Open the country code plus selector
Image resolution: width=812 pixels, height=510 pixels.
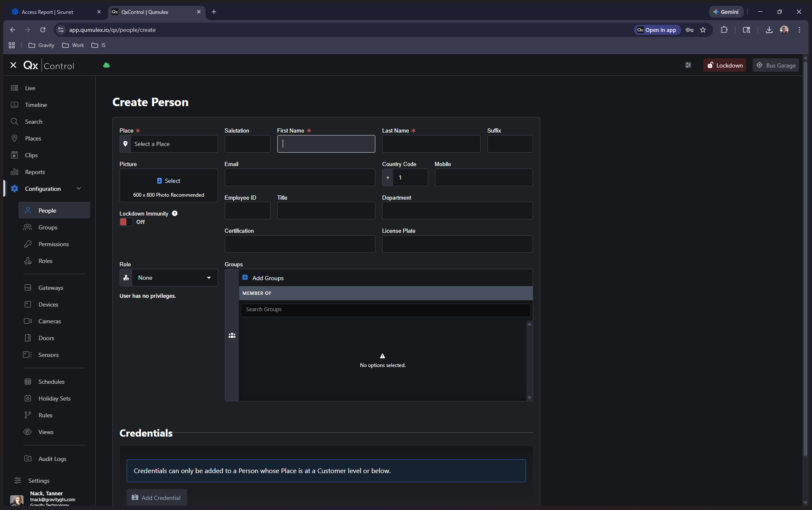[388, 177]
